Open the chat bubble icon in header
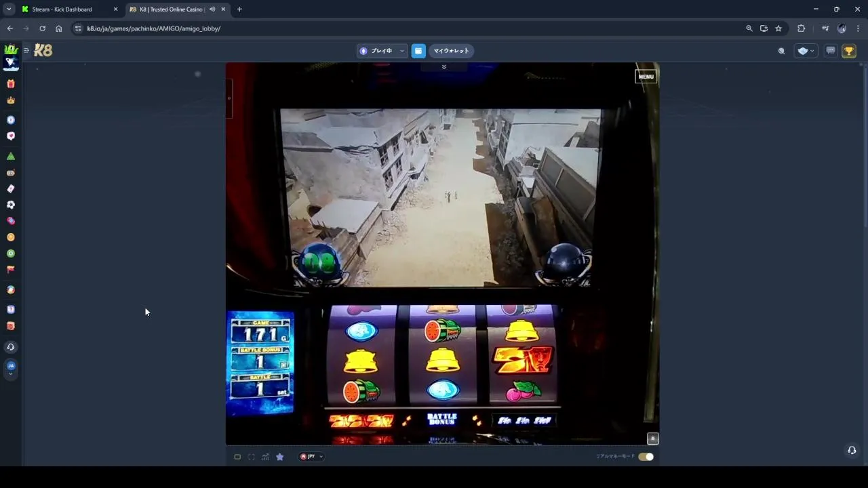 (x=831, y=51)
